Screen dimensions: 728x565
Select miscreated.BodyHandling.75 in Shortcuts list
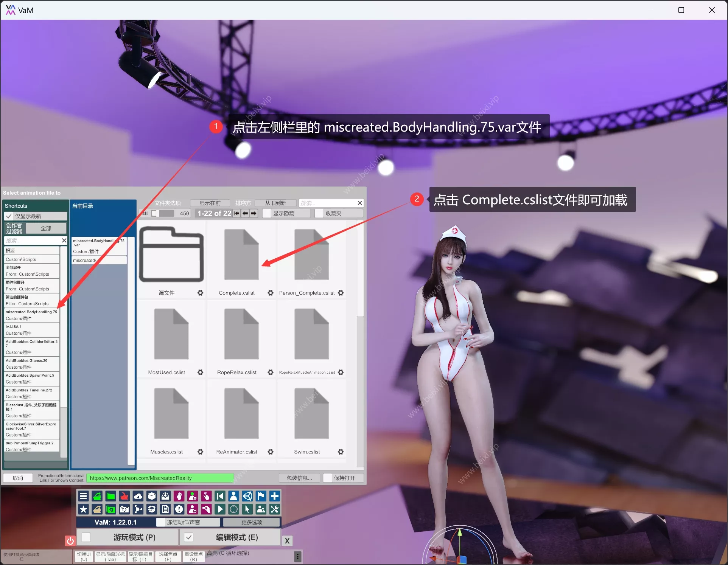[32, 315]
